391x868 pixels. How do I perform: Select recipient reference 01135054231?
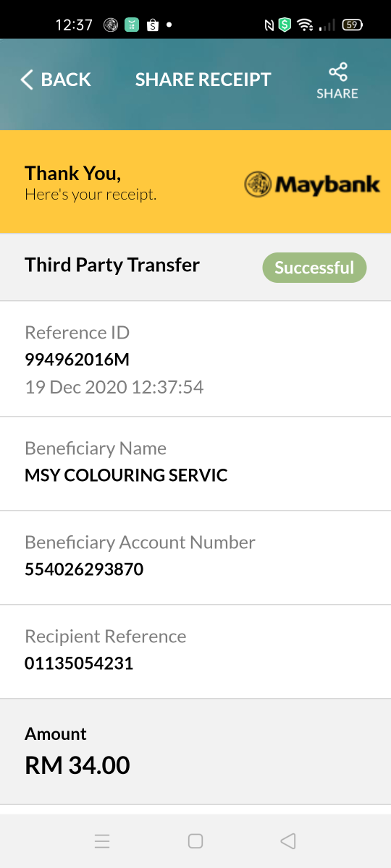coord(79,663)
